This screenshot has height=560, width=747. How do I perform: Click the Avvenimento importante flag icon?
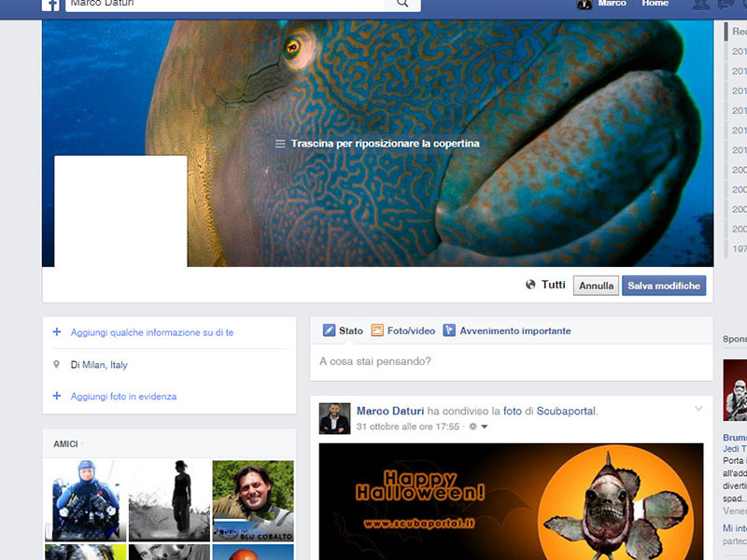(449, 330)
